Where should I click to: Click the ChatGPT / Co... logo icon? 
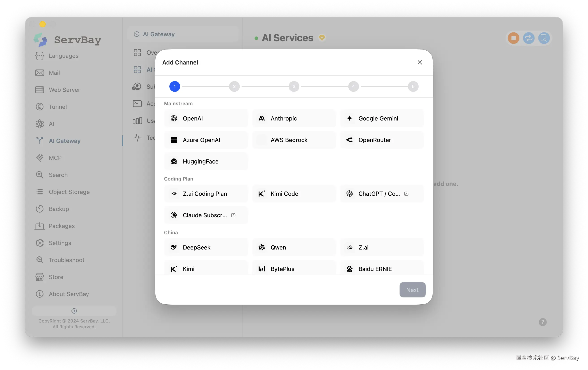tap(349, 194)
